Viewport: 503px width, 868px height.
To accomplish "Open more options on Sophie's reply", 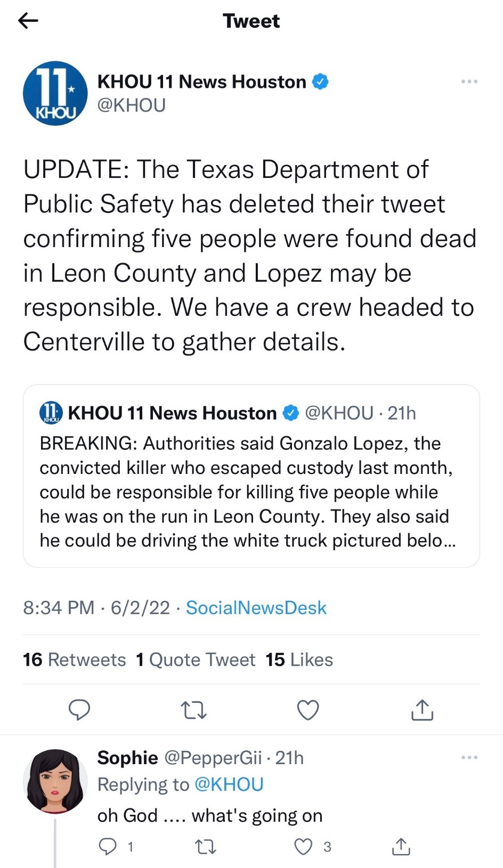I will click(469, 757).
